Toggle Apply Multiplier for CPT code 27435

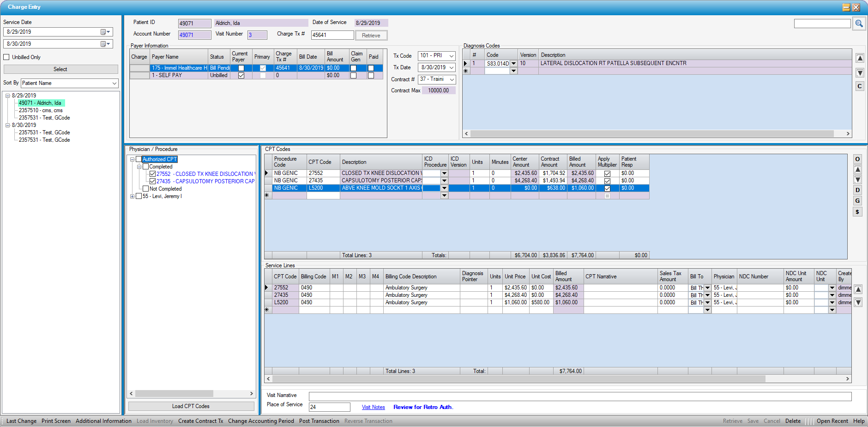coord(607,181)
